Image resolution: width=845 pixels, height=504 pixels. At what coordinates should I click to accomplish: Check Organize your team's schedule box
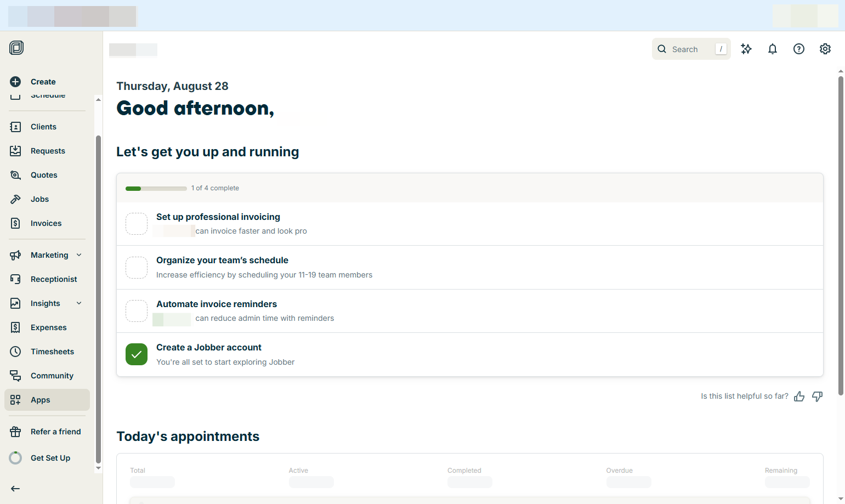pyautogui.click(x=137, y=268)
